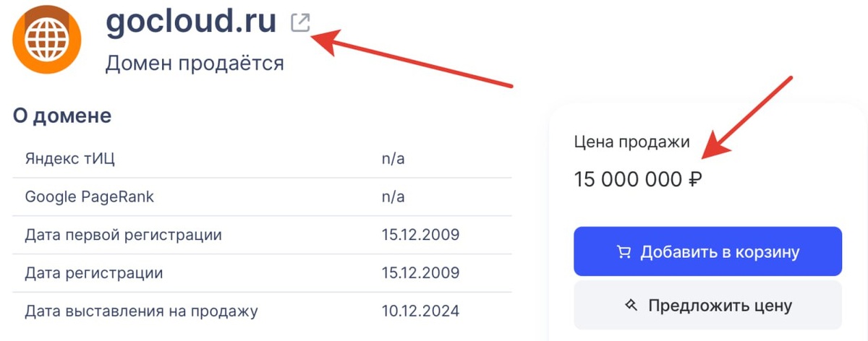Click the gavel icon in the offer price button
Screen dimensions: 868x341
630,305
